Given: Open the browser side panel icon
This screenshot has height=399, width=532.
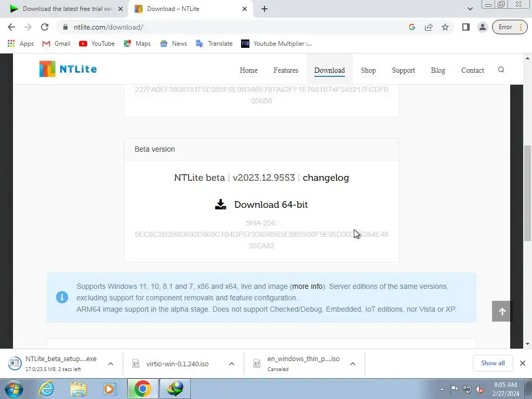Looking at the screenshot, I should [466, 27].
